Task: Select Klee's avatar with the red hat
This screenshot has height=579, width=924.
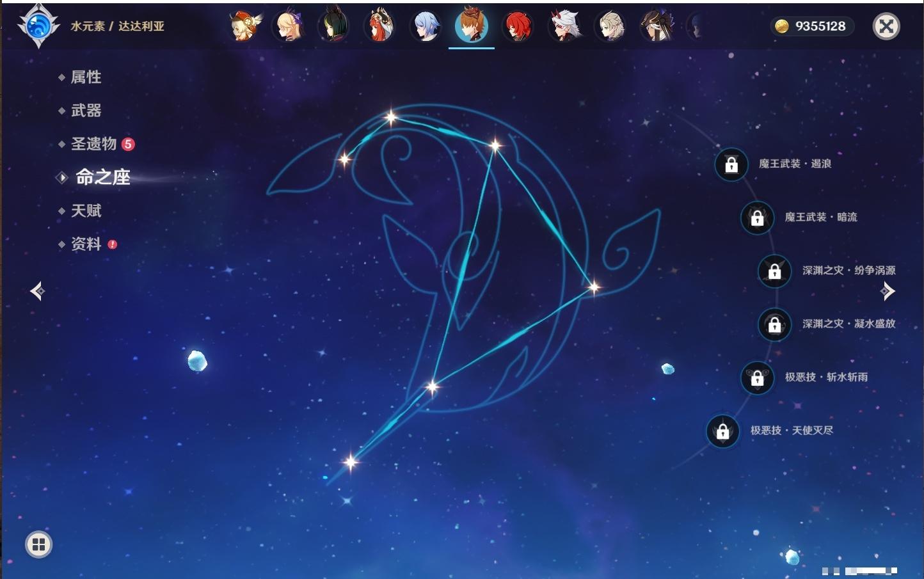Action: pyautogui.click(x=245, y=26)
